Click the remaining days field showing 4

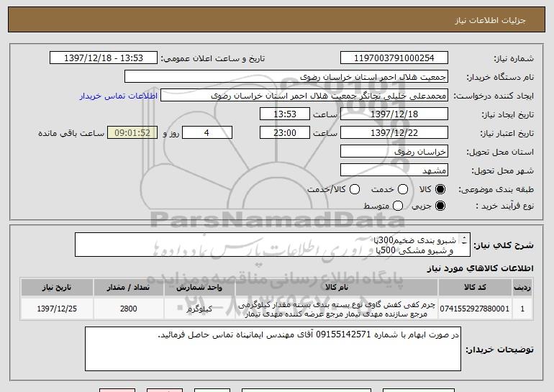(x=207, y=133)
